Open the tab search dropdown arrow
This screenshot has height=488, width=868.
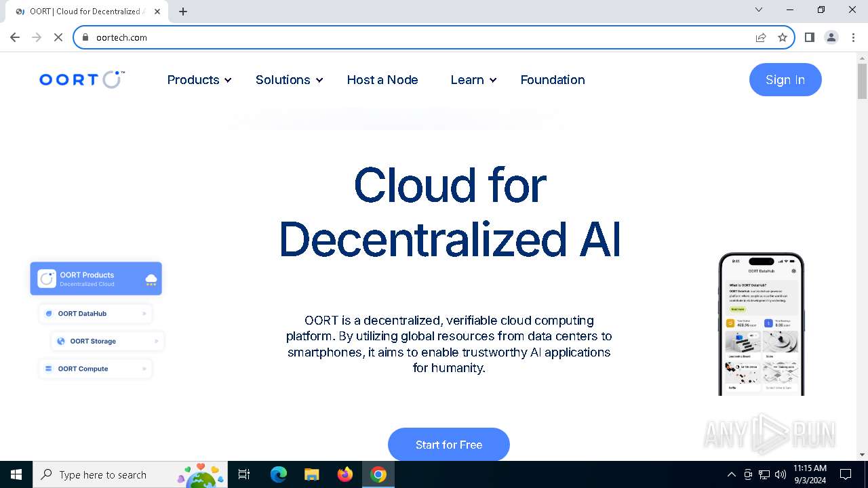759,9
